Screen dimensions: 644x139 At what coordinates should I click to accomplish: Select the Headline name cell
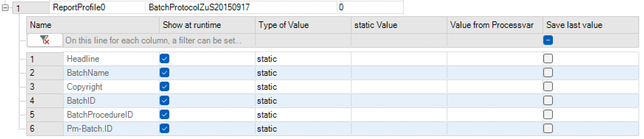(x=111, y=59)
